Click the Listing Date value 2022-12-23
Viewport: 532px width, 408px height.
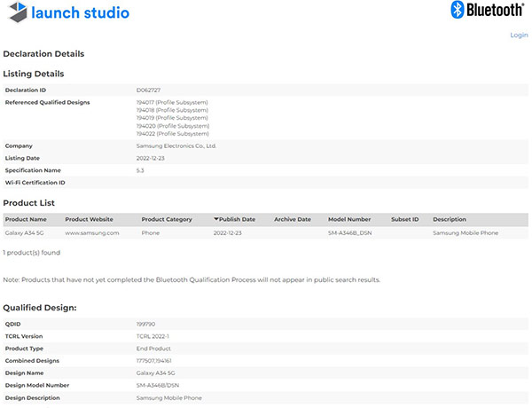151,158
